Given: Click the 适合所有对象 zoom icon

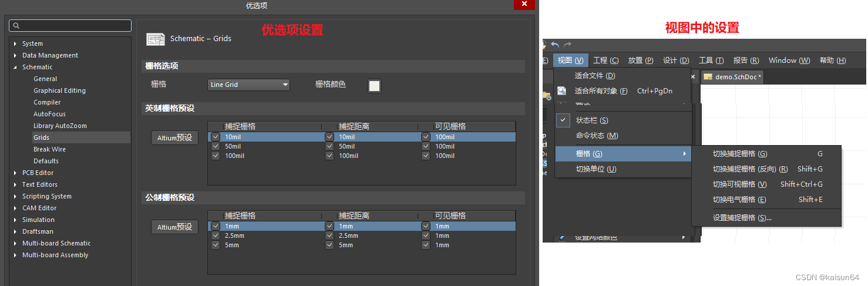Looking at the screenshot, I should [562, 91].
